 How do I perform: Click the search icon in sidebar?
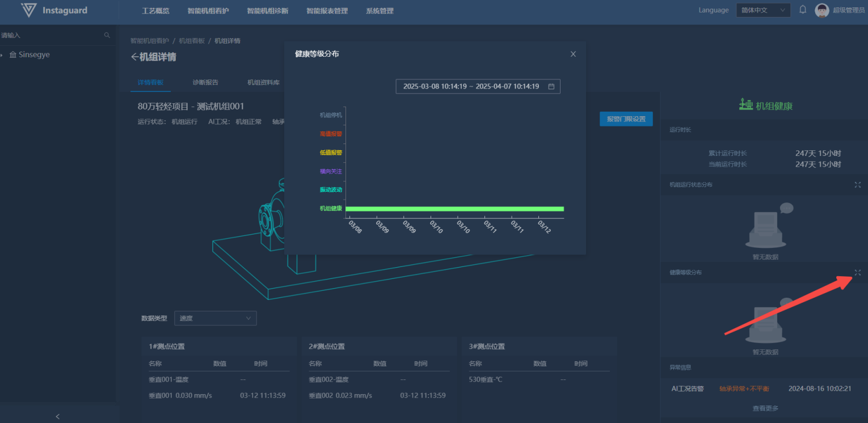pos(107,35)
